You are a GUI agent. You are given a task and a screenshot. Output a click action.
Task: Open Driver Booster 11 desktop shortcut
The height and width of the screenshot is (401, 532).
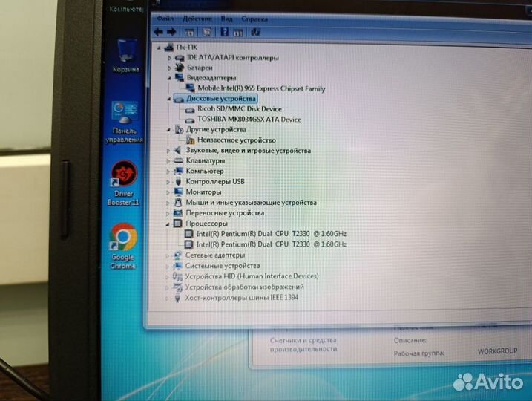pos(123,183)
